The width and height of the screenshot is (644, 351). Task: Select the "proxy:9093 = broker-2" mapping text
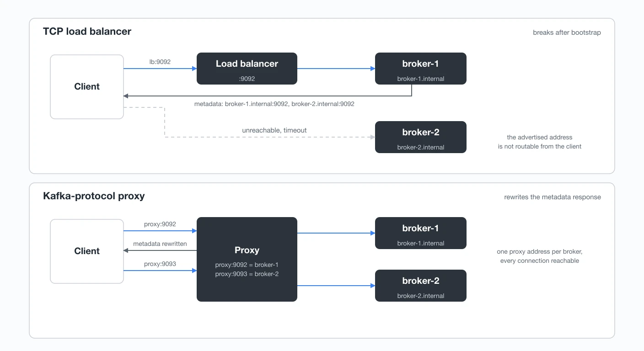[247, 274]
